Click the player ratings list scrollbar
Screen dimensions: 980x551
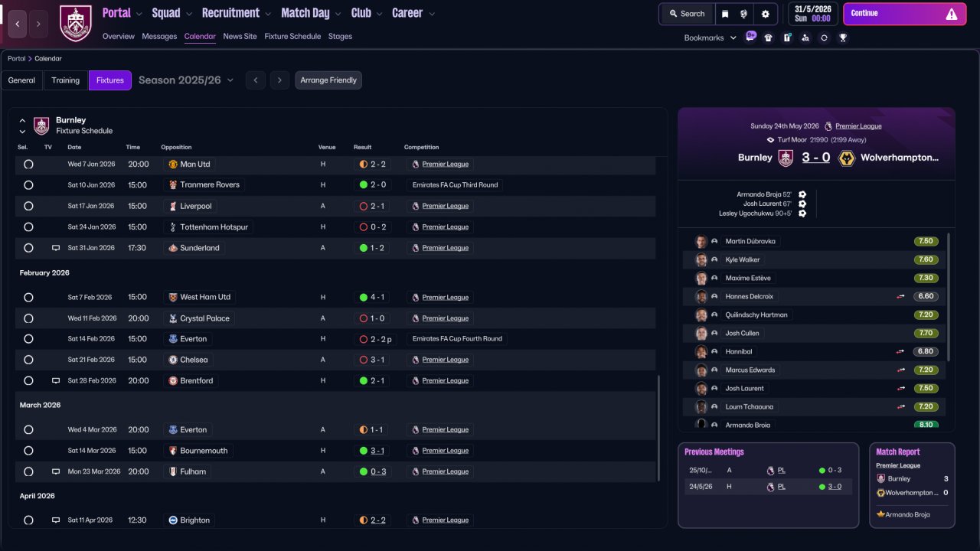tap(949, 297)
